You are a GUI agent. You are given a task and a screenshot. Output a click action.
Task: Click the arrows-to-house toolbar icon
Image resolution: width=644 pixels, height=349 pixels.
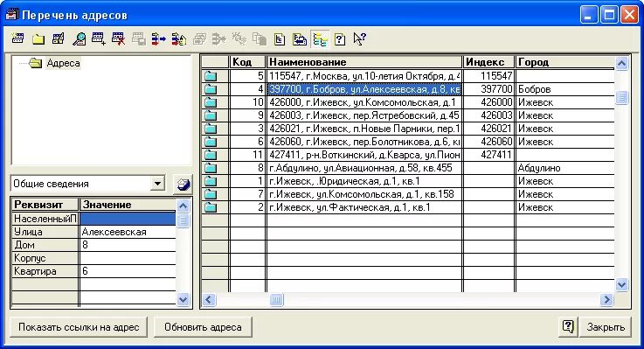point(178,39)
